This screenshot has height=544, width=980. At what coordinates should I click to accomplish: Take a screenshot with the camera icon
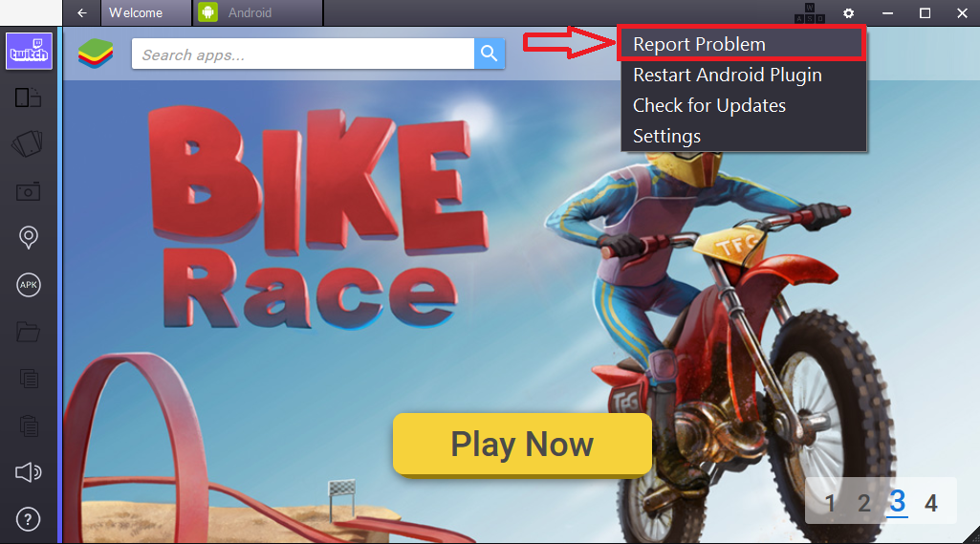pyautogui.click(x=28, y=191)
